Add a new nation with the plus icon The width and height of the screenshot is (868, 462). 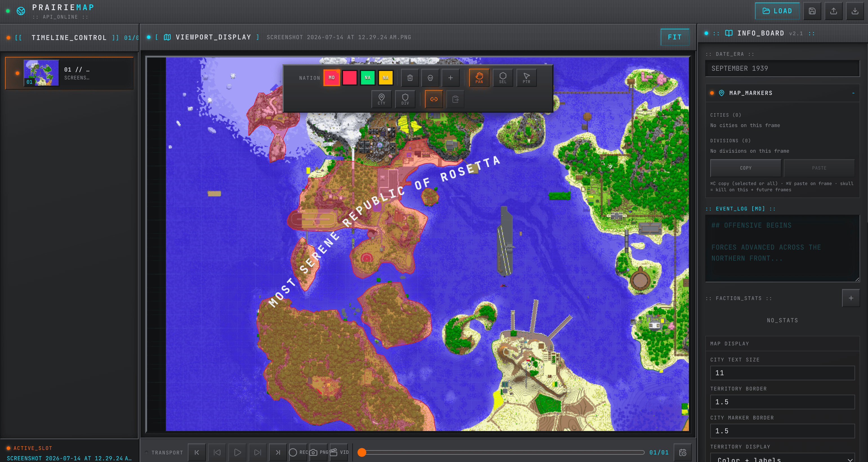[451, 78]
